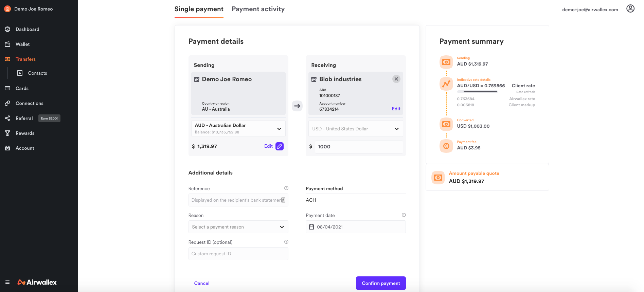This screenshot has width=644, height=292.
Task: Click the arrow between Sending and Receiving
Action: coord(297,106)
